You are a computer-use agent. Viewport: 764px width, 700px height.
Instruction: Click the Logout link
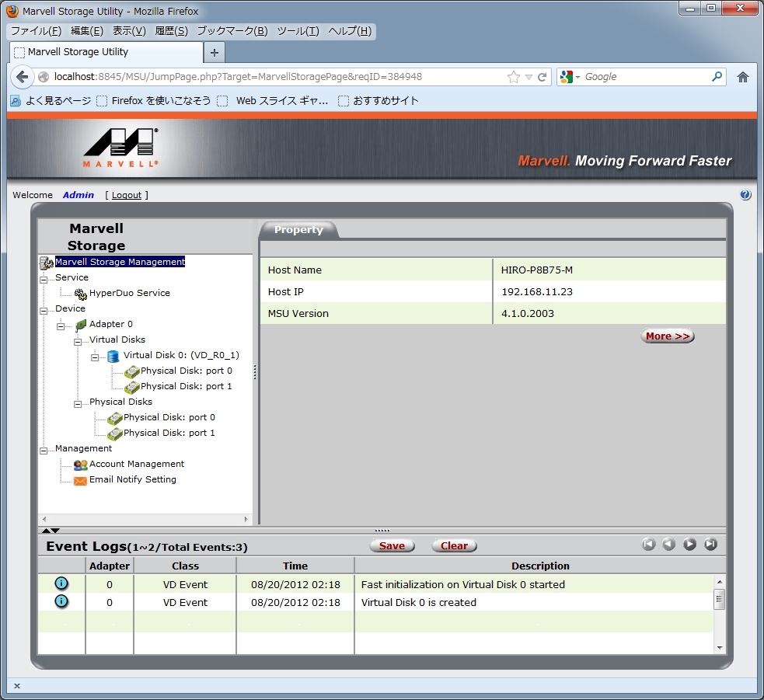126,195
